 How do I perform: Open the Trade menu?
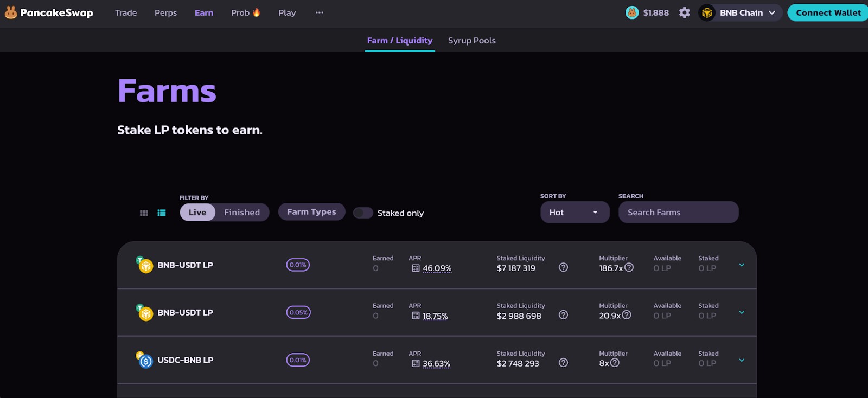coord(126,12)
